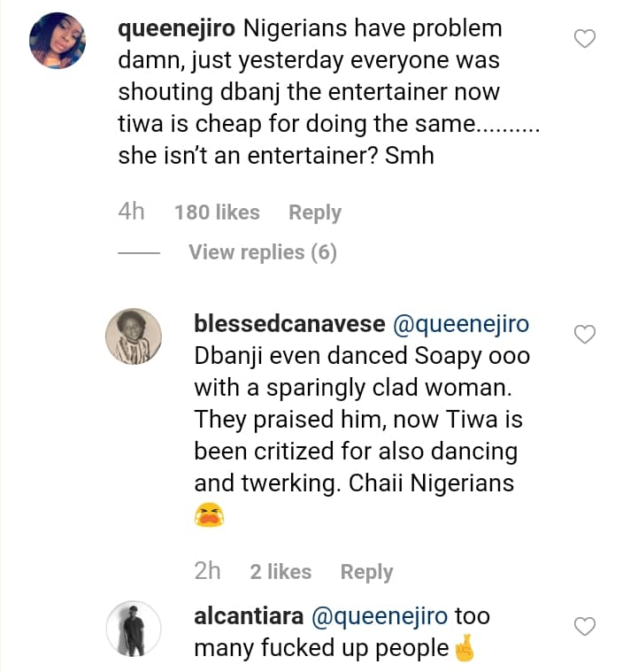
Task: Click the crying emoji in blessedcanavese's comment
Action: (208, 516)
